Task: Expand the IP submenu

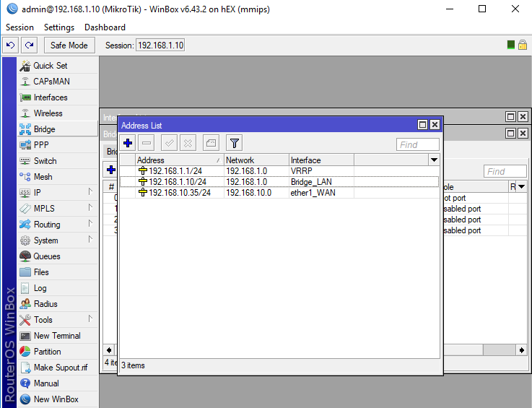Action: click(58, 193)
